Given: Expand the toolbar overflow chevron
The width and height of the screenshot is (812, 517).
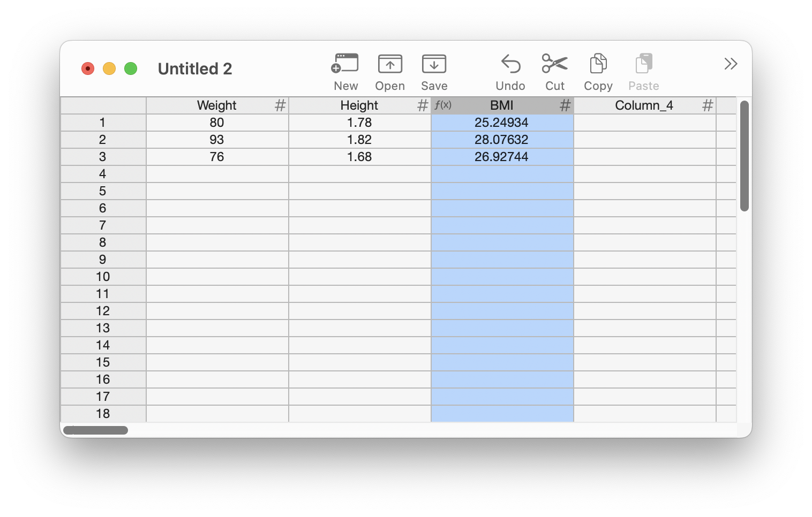Looking at the screenshot, I should [731, 64].
